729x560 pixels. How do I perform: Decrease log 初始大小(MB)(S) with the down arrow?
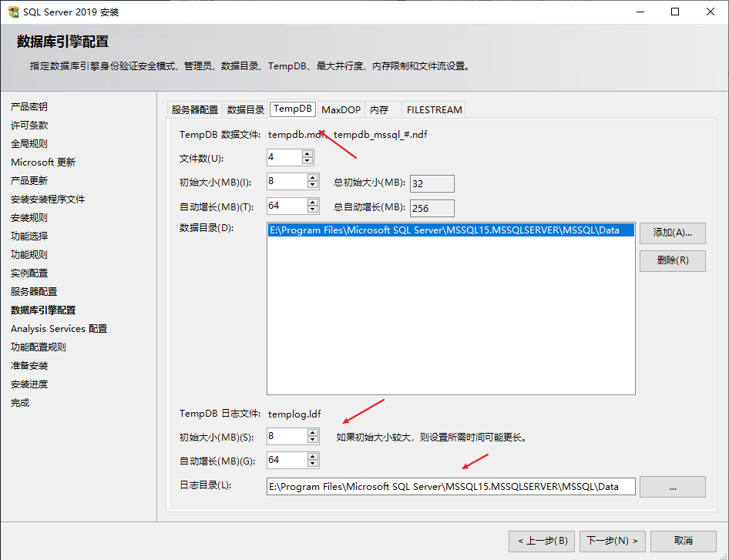click(313, 440)
